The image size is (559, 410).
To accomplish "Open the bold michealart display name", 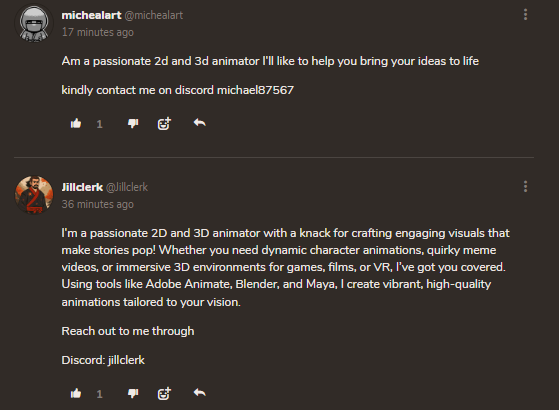I will click(x=91, y=15).
